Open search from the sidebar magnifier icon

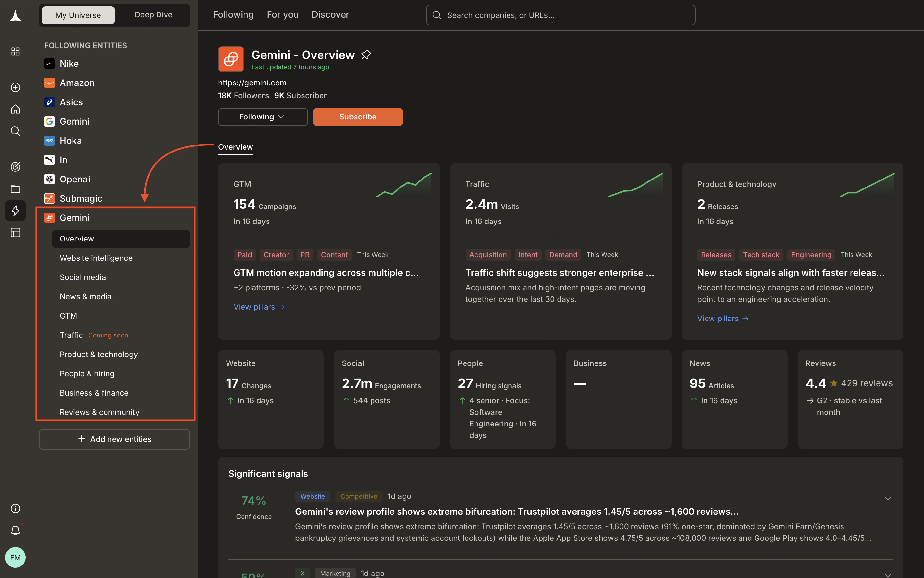(15, 131)
